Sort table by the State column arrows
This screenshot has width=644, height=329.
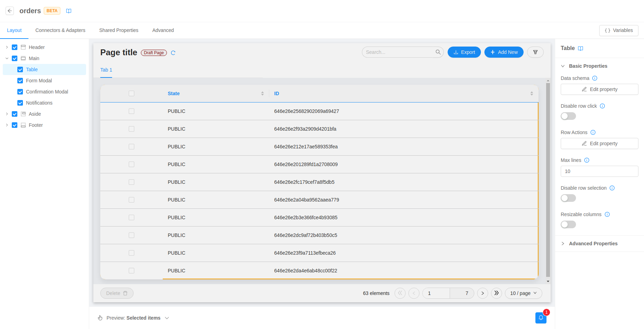coord(263,93)
